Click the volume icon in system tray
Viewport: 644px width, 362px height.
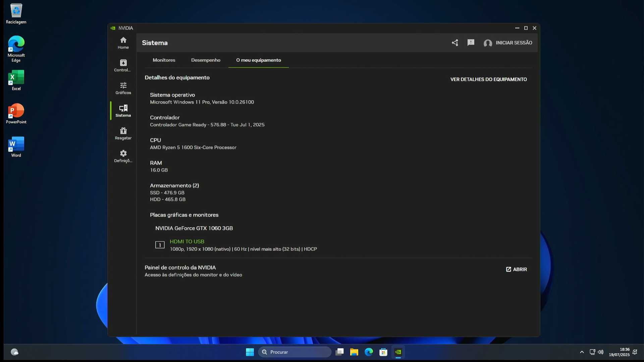[x=600, y=352]
